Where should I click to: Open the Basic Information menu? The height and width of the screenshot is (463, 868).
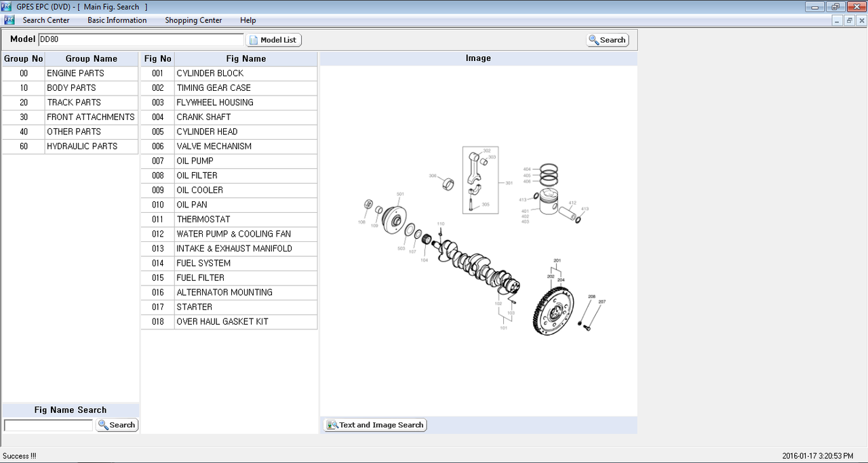(x=117, y=20)
